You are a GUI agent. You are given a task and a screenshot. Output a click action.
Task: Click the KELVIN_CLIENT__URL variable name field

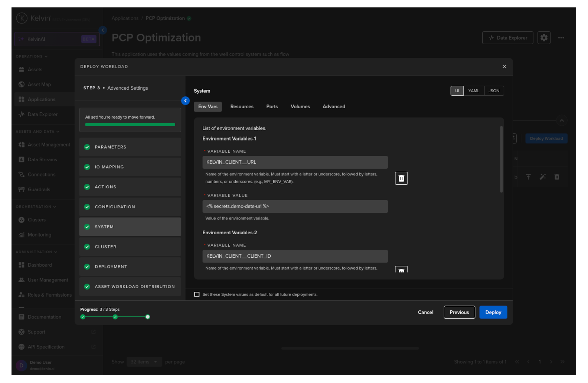tap(295, 162)
